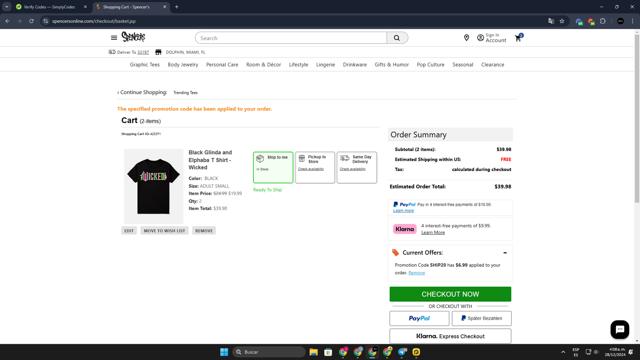The width and height of the screenshot is (640, 360).
Task: Close the Shopping Cart tab
Action: click(x=164, y=7)
